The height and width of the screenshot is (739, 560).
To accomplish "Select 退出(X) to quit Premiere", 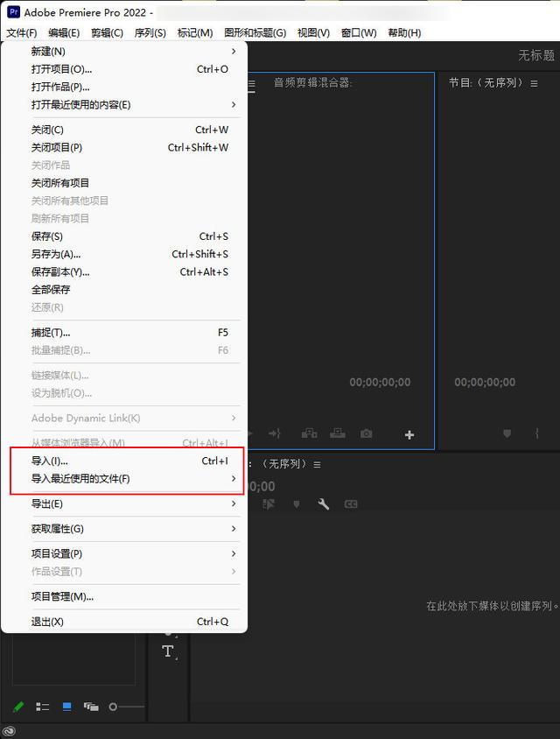I will (x=124, y=621).
